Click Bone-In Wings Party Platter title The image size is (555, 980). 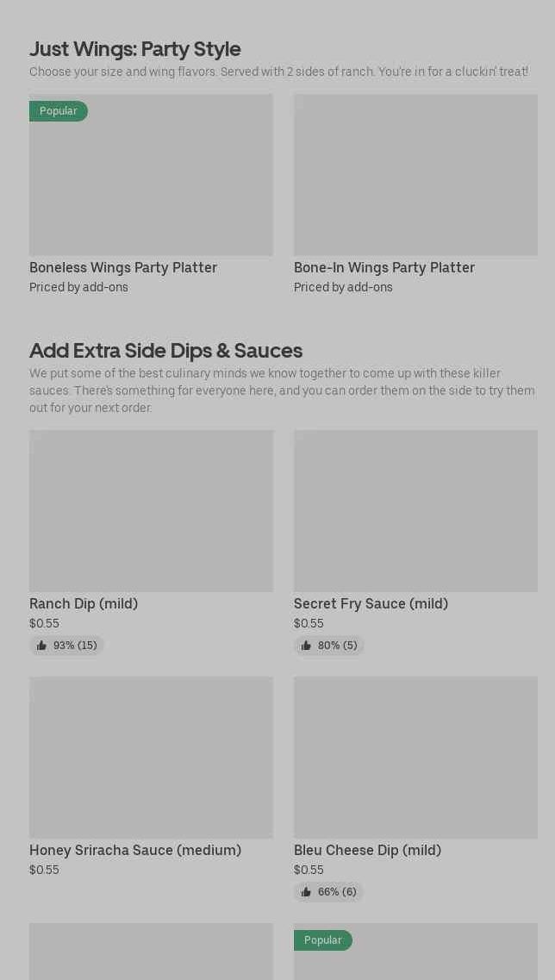click(384, 267)
